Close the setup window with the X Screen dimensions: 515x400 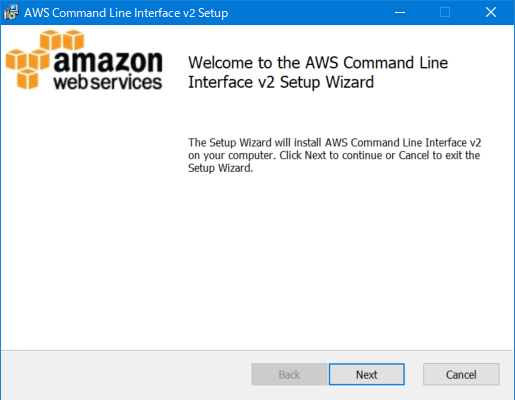491,13
